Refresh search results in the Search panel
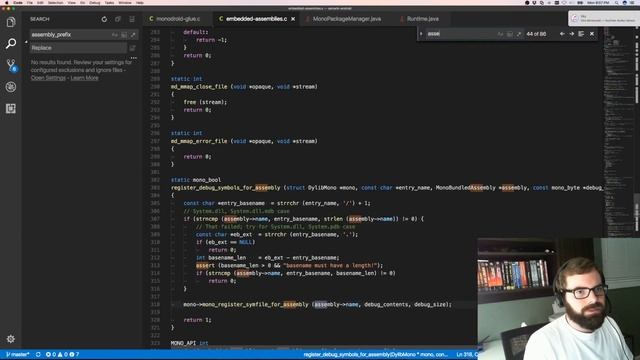Image resolution: width=640 pixels, height=360 pixels. (x=104, y=19)
